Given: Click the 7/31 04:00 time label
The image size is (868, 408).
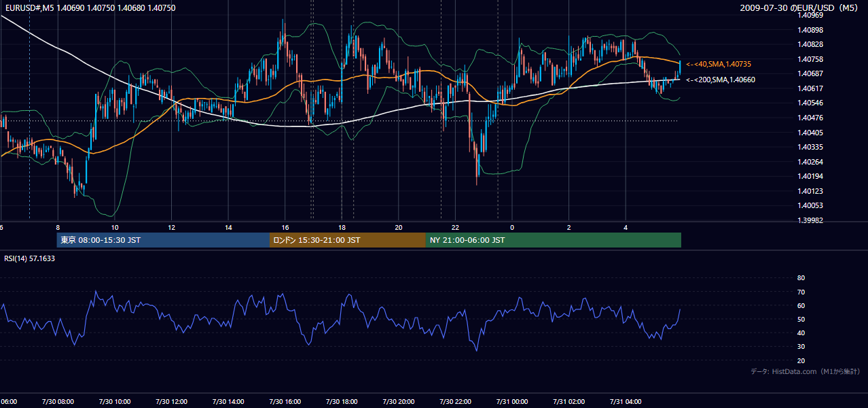Looking at the screenshot, I should click(626, 402).
